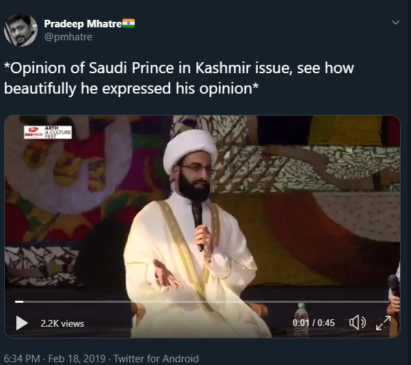Seek along the video progress bar
This screenshot has height=365, width=411.
click(x=202, y=302)
